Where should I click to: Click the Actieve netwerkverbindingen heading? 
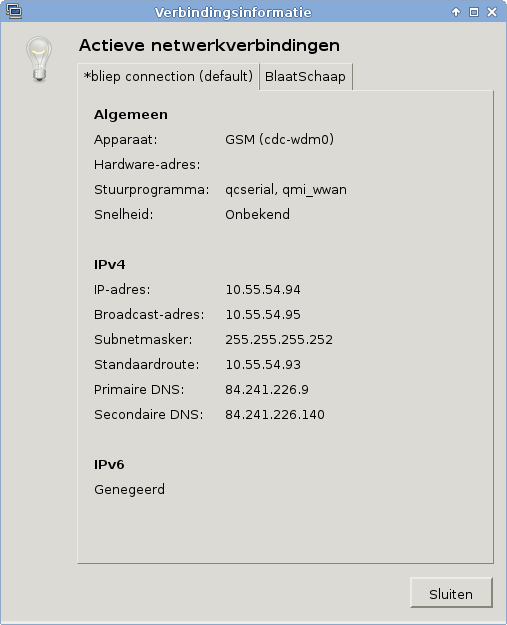tap(210, 45)
